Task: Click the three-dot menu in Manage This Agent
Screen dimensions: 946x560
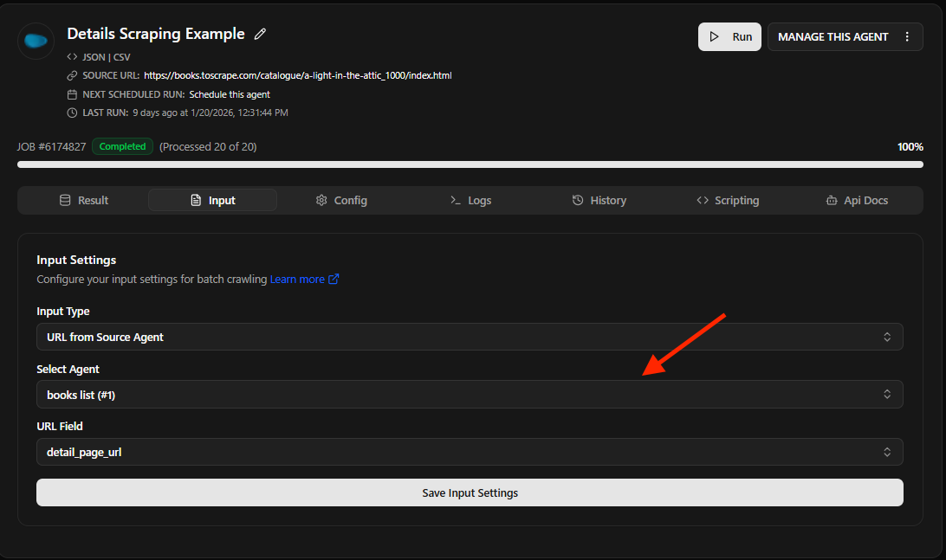Action: click(x=907, y=37)
